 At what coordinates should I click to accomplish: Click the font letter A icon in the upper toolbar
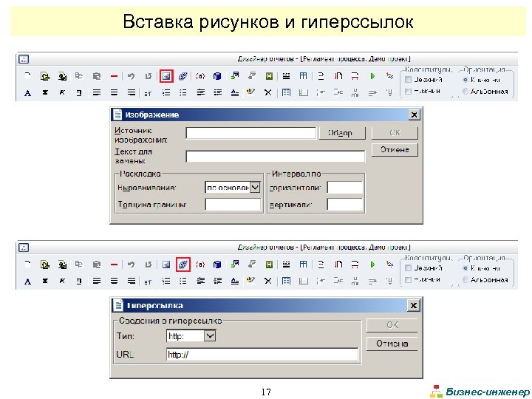click(x=27, y=92)
